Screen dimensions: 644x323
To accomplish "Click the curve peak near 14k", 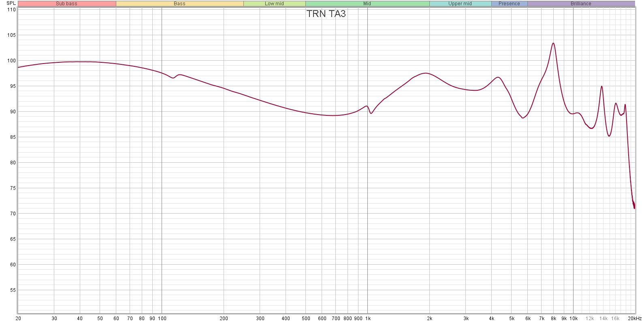I will click(x=602, y=86).
